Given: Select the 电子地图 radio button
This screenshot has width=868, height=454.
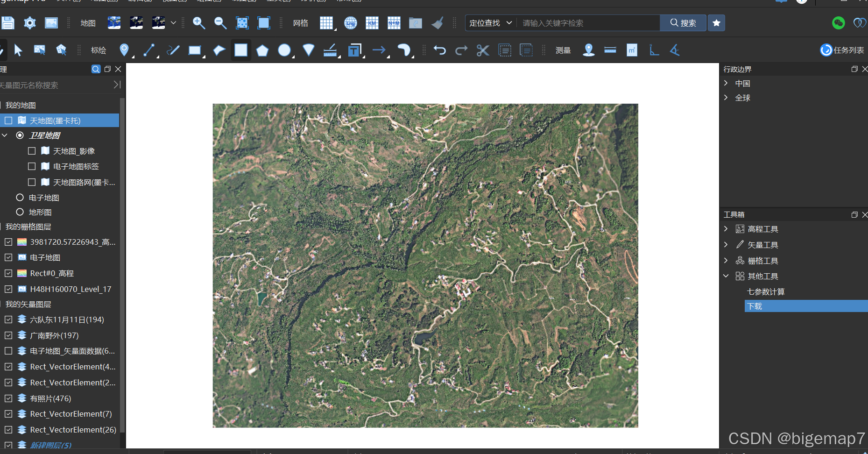Looking at the screenshot, I should [x=20, y=198].
